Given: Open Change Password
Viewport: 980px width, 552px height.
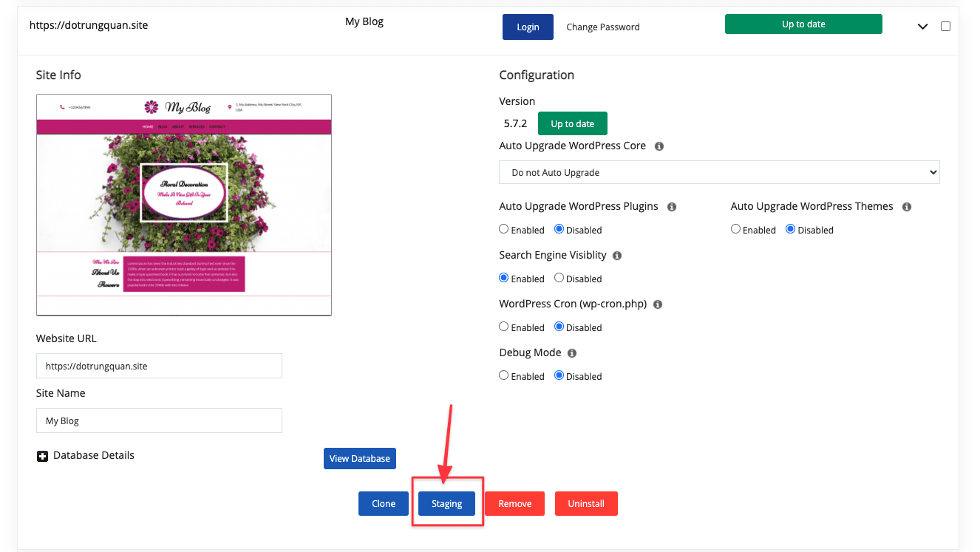Looking at the screenshot, I should pos(602,27).
